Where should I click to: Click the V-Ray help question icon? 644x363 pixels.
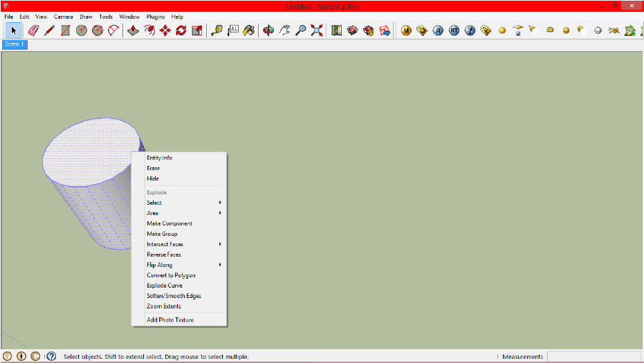point(470,30)
